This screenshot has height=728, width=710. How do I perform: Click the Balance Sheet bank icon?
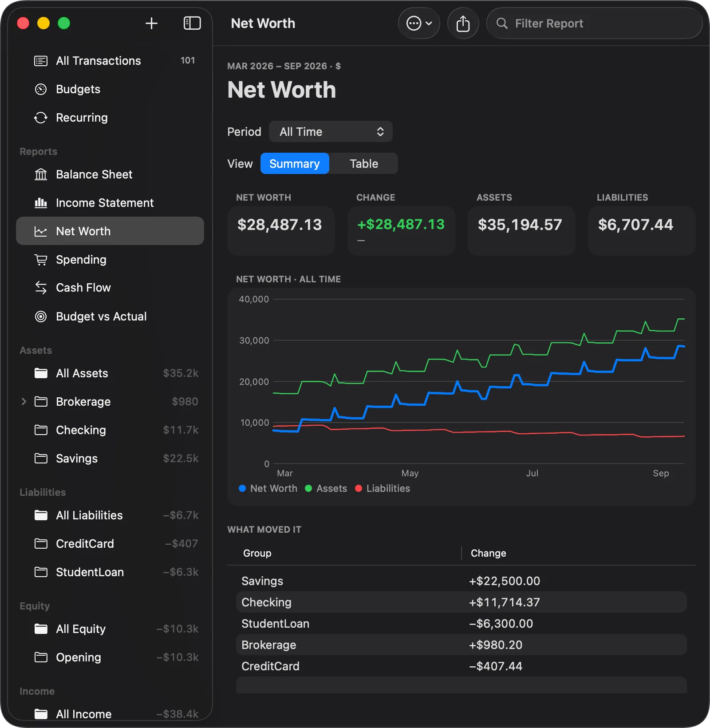click(x=41, y=174)
